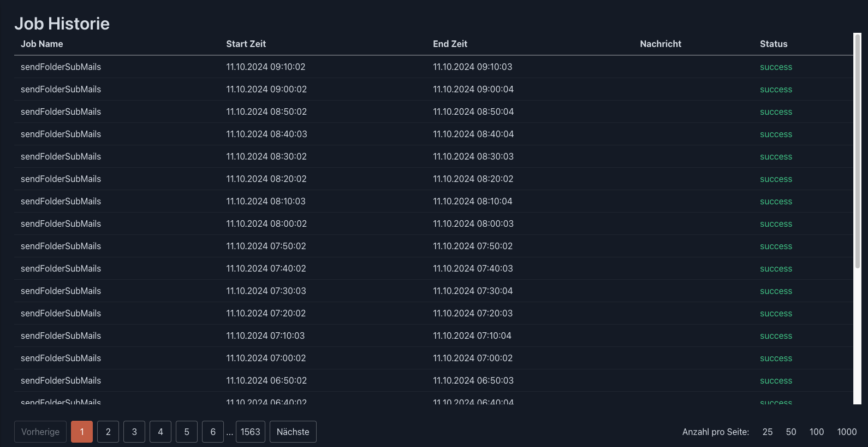
Task: Click the Nachricht column header
Action: (x=661, y=44)
